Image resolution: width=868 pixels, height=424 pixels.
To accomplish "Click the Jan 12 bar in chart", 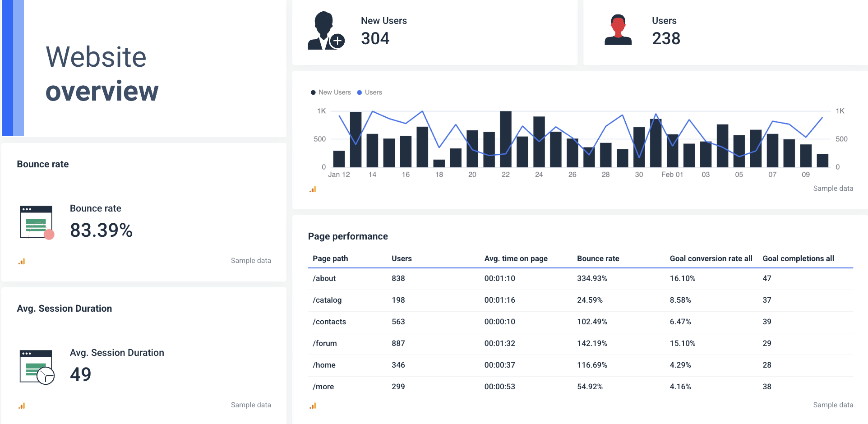I will tap(339, 159).
